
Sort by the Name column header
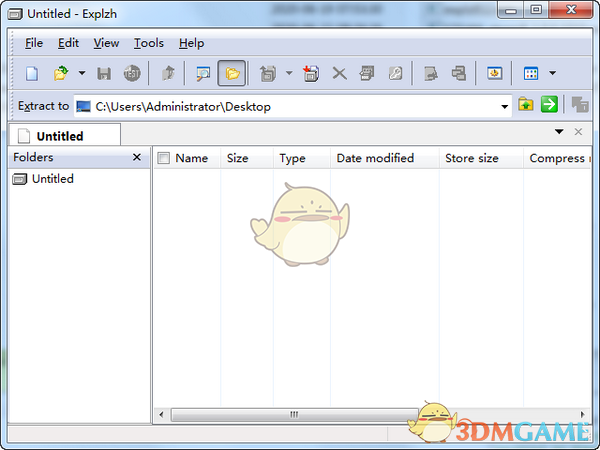tap(192, 158)
